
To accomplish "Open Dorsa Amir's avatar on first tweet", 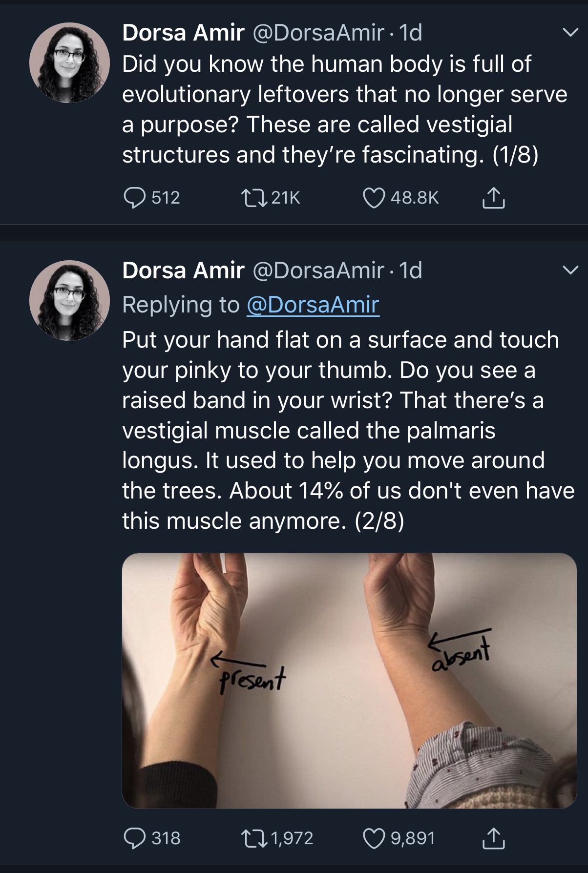I will (69, 62).
